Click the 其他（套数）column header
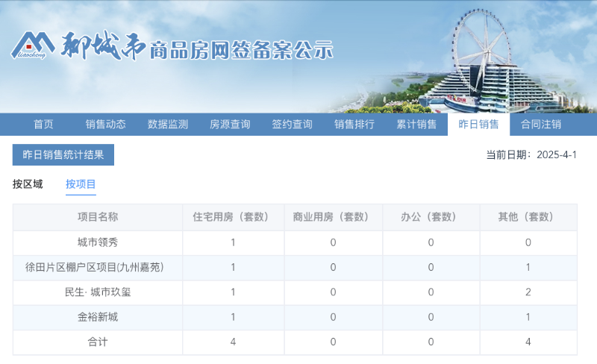 528,216
